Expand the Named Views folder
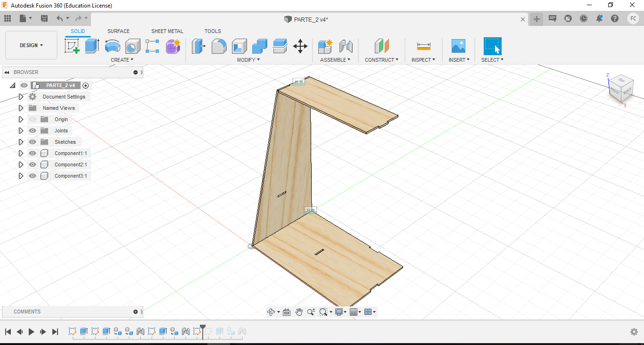 [x=21, y=108]
